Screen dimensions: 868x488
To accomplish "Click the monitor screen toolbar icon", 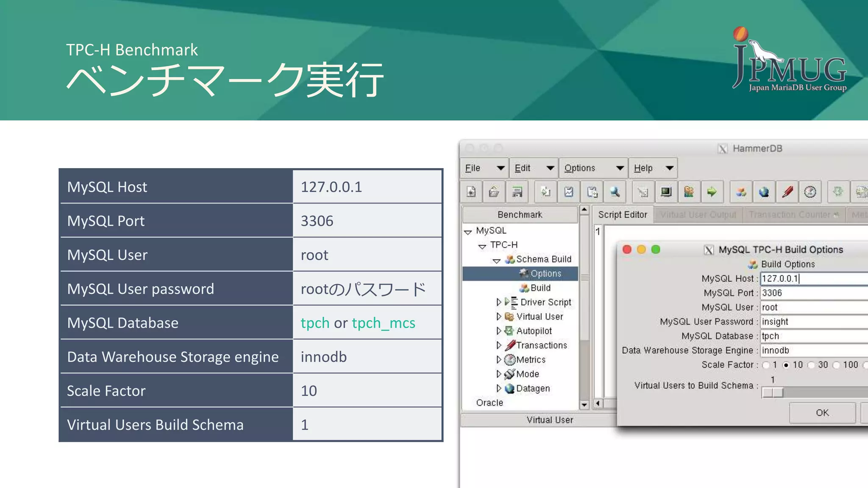I will 666,192.
